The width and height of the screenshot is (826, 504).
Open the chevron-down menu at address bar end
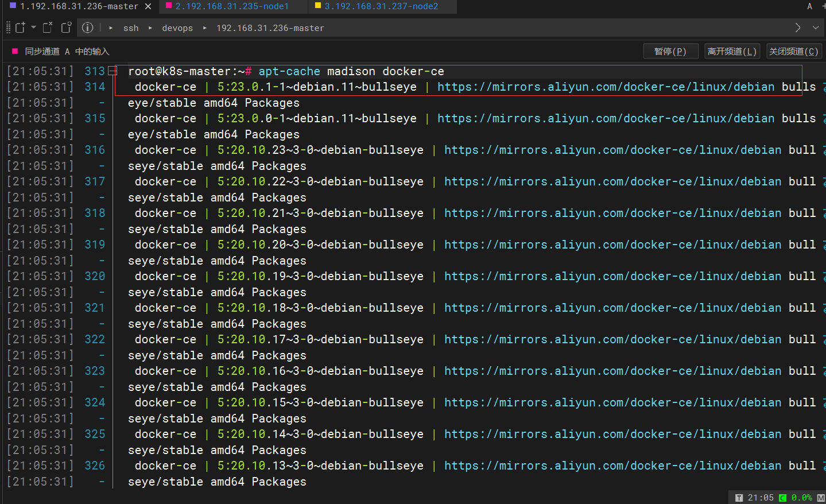816,28
